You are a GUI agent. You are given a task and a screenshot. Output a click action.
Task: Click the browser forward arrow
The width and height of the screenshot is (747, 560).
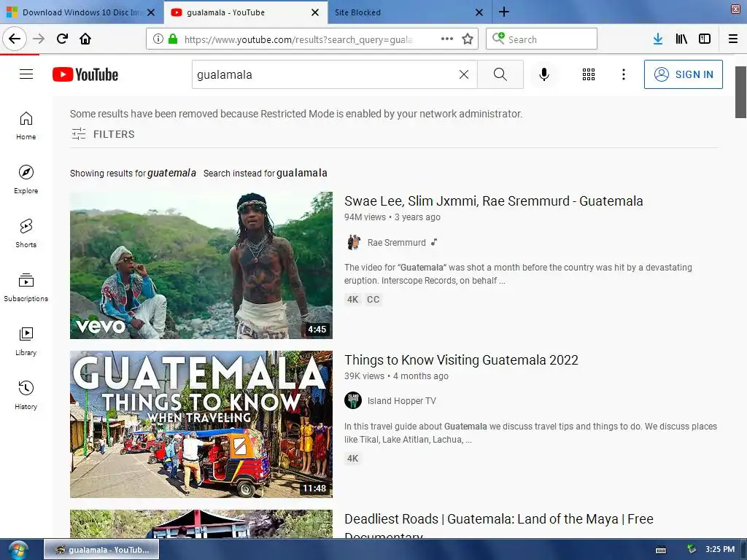tap(39, 39)
